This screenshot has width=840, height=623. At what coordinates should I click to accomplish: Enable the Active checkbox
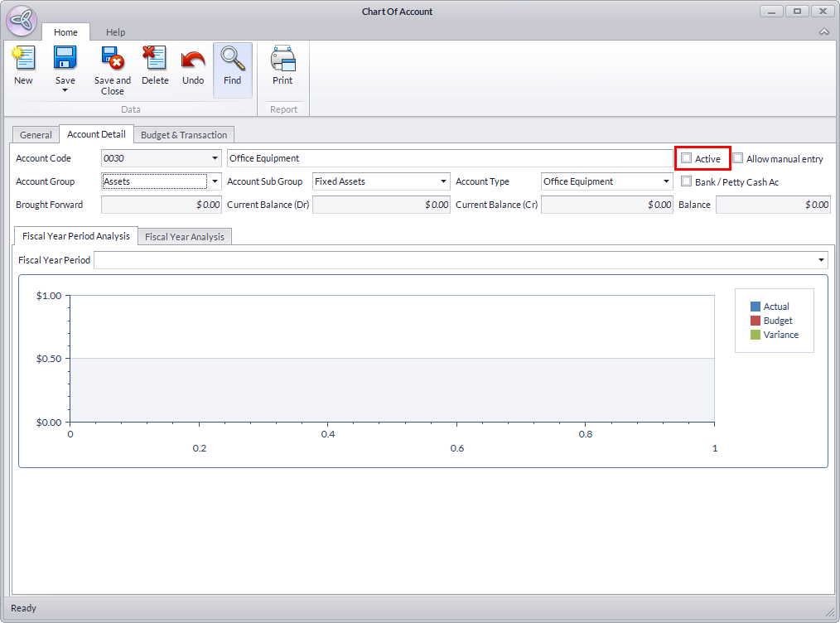point(687,158)
